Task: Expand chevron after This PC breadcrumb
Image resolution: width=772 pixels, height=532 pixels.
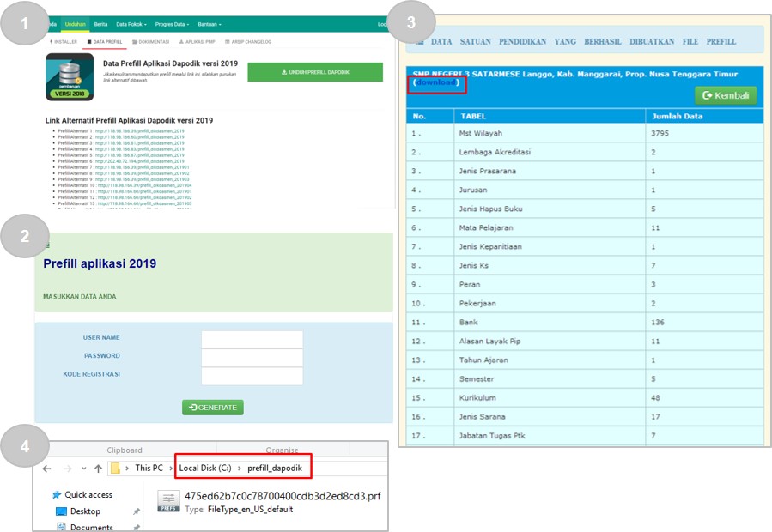Action: coord(171,468)
